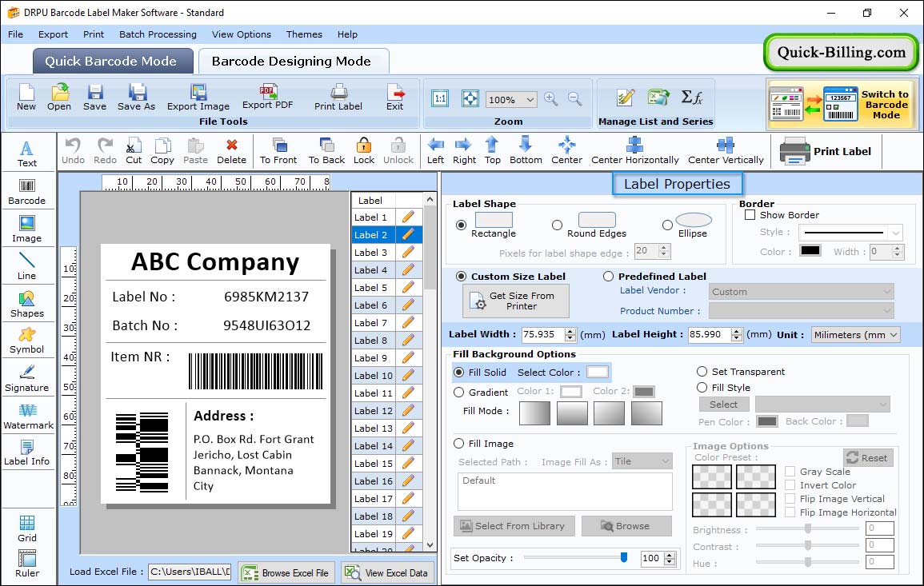924x586 pixels.
Task: Select the Barcode tool
Action: tap(27, 192)
